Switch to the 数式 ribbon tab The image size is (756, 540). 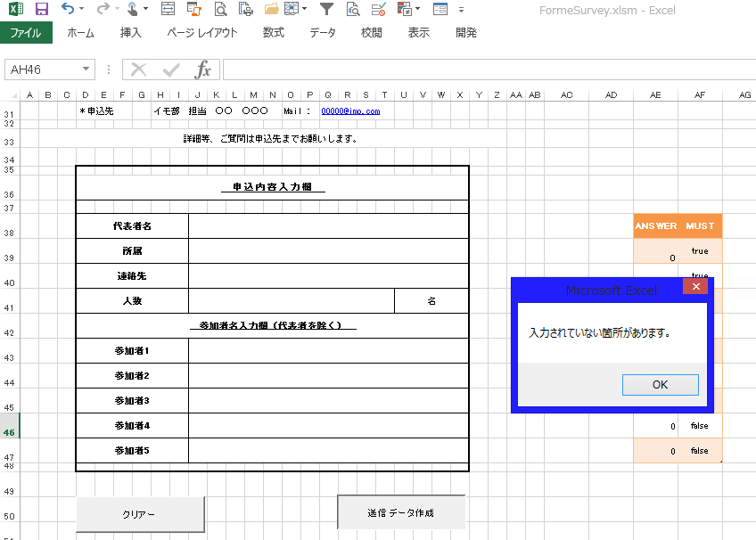274,33
